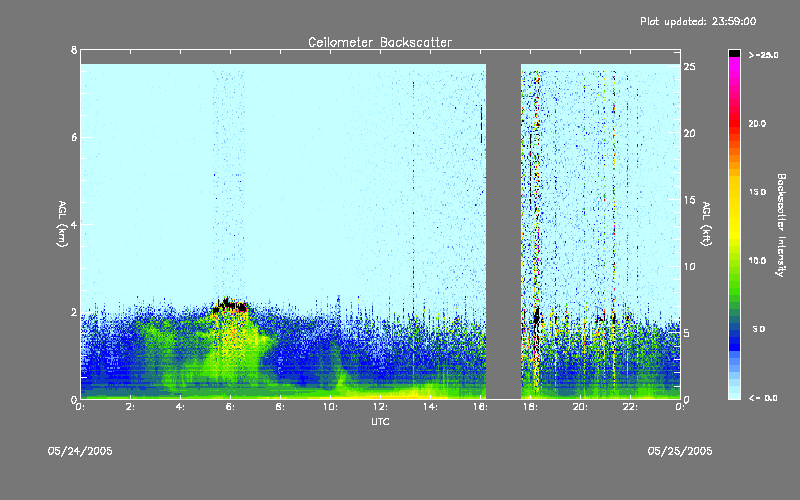Click the short black streak near 6.5 km before 16 UTC
The image size is (800, 500).
[x=481, y=125]
